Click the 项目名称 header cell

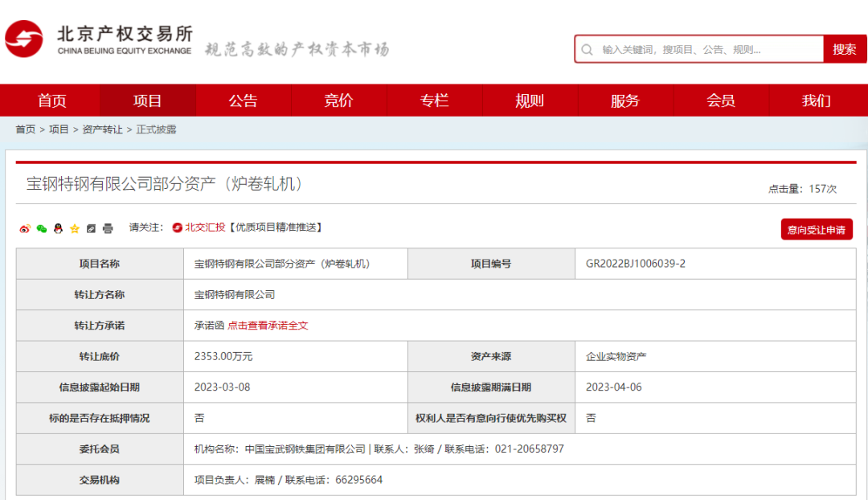click(100, 264)
